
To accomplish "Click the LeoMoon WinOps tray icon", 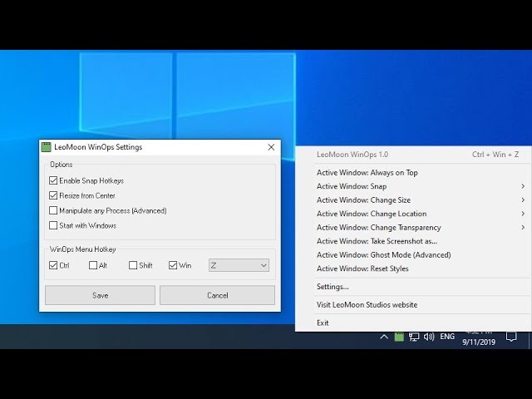I will pyautogui.click(x=399, y=337).
